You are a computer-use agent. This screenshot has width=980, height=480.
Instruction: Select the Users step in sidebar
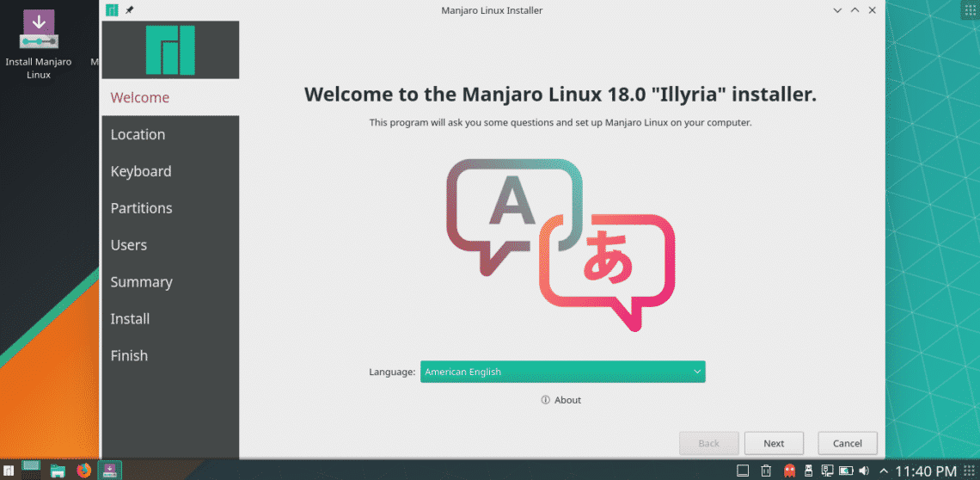pyautogui.click(x=170, y=244)
